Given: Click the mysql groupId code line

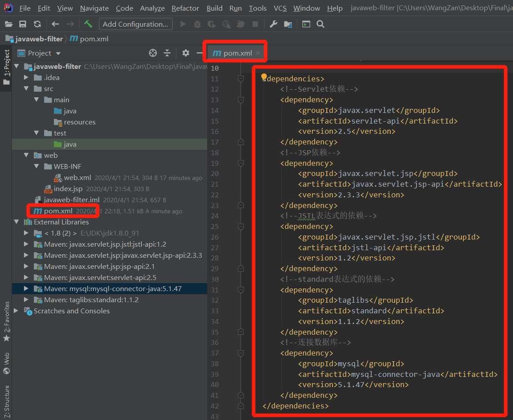Looking at the screenshot, I should (351, 364).
